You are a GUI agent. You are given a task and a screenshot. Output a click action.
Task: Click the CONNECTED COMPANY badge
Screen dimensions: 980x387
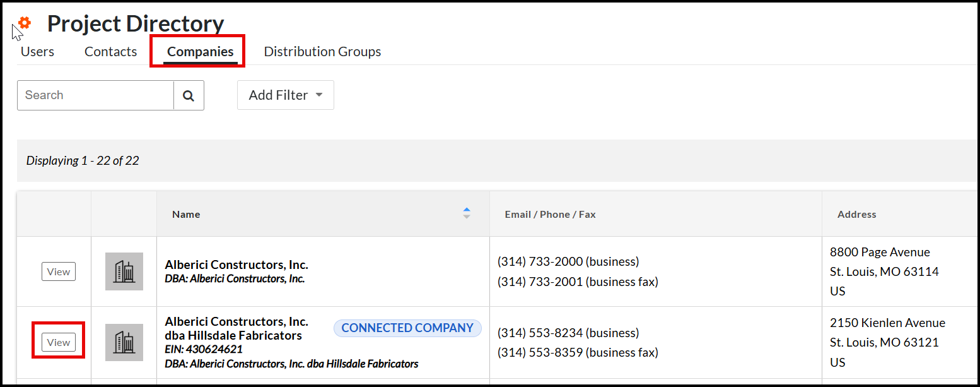tap(407, 328)
